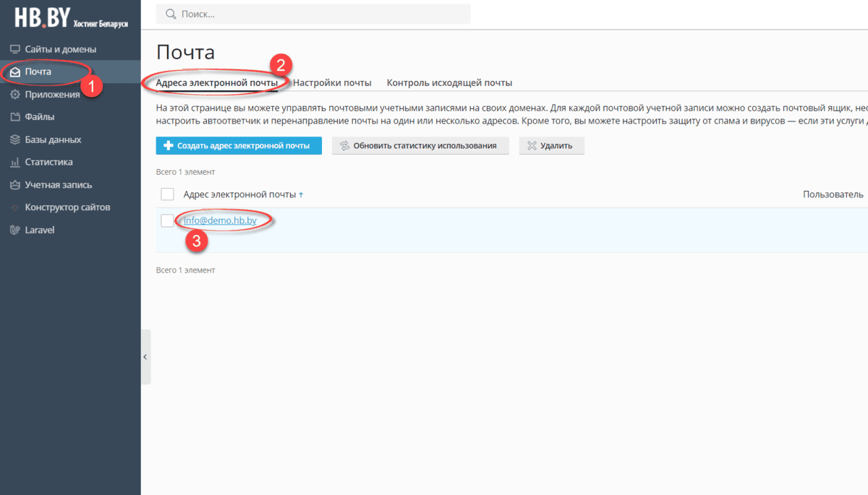Open the info@demo.hb.by email link

(220, 221)
